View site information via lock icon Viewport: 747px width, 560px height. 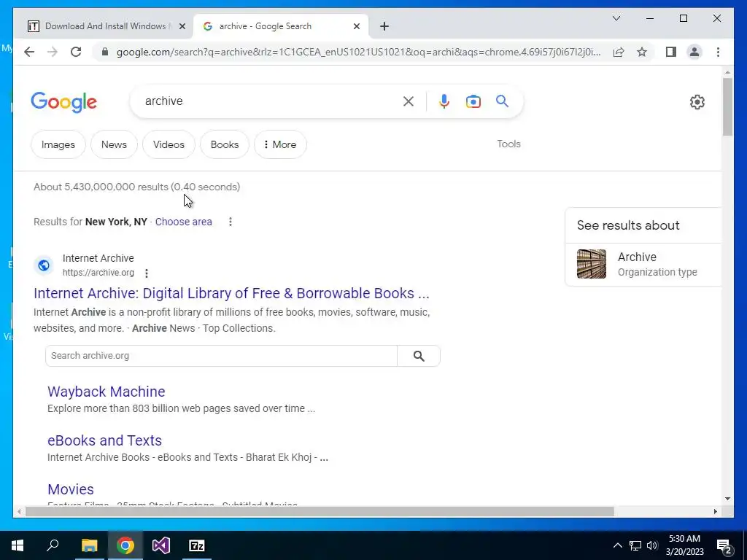105,52
